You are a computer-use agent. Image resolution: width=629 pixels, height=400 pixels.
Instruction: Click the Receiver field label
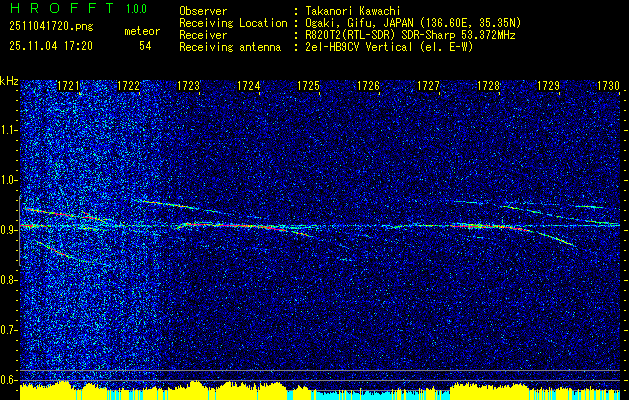pos(203,35)
